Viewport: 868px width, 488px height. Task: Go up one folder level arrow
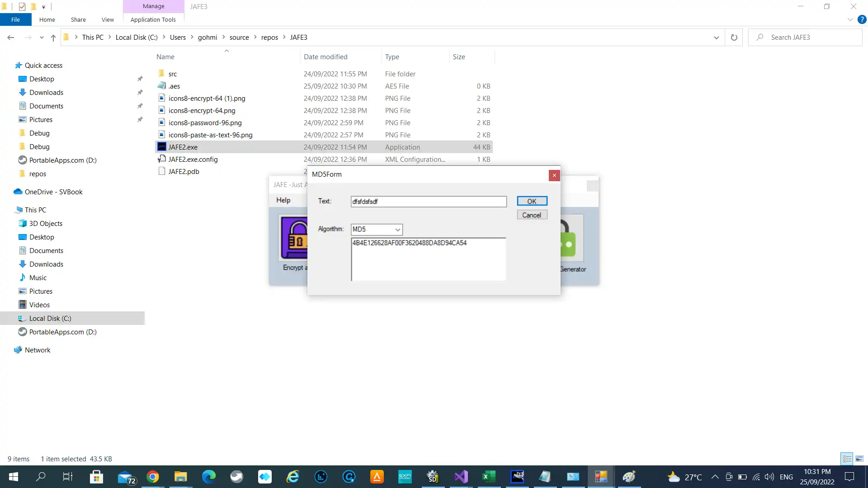pyautogui.click(x=53, y=38)
